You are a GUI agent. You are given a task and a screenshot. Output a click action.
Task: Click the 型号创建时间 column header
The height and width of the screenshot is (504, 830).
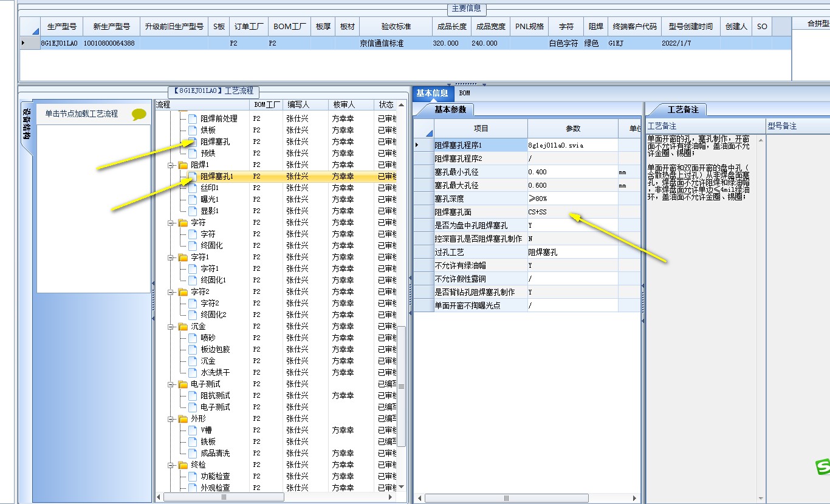690,27
